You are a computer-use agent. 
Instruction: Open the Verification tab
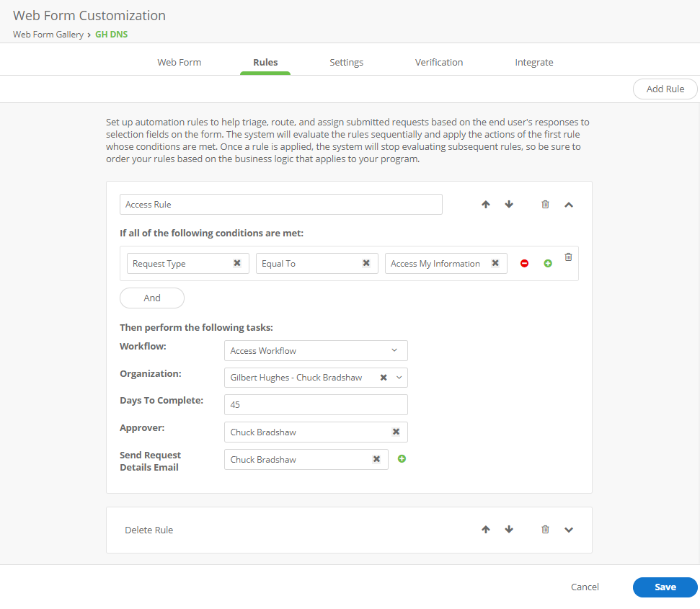click(438, 62)
